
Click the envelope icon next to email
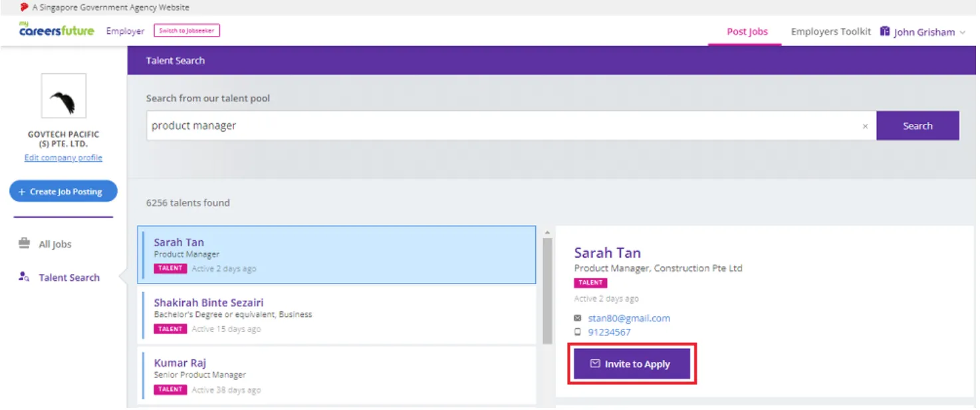coord(578,318)
